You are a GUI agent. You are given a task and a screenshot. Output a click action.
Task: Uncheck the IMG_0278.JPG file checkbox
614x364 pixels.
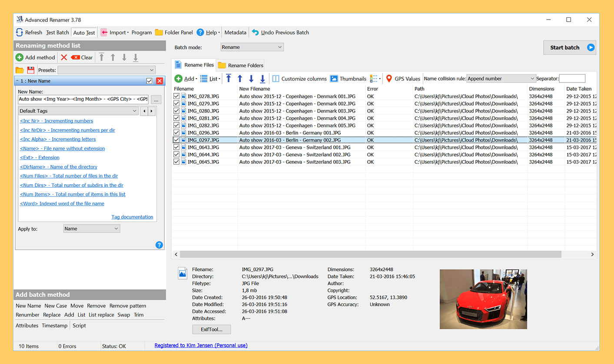pyautogui.click(x=176, y=96)
